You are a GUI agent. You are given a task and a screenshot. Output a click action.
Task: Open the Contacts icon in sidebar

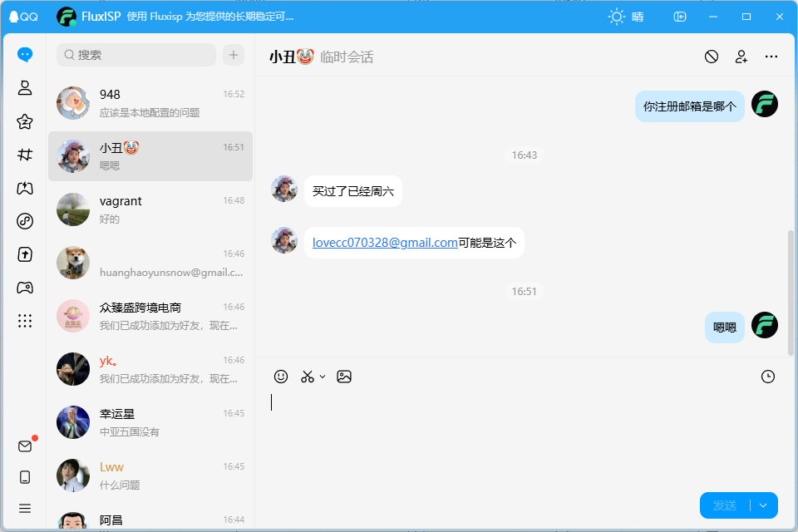click(x=24, y=87)
